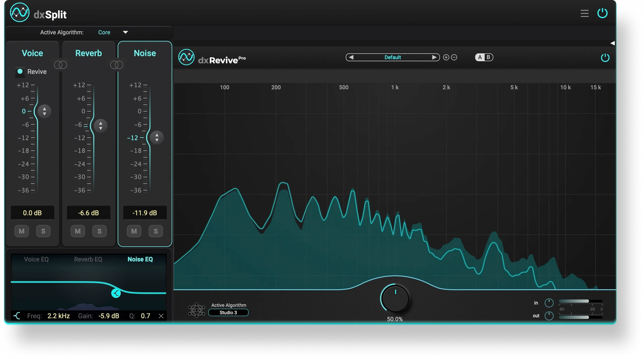This screenshot has width=644, height=359.
Task: Click the Noise fader handle
Action: (157, 137)
